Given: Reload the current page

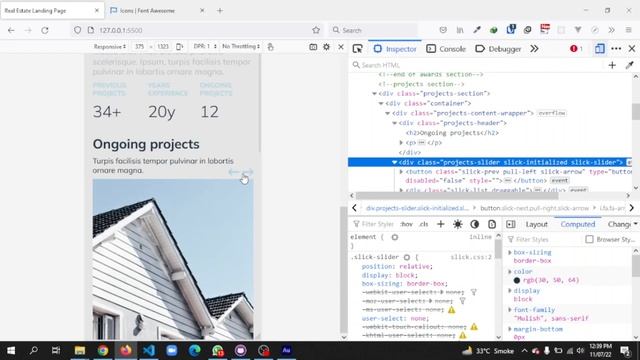Looking at the screenshot, I should pos(45,30).
